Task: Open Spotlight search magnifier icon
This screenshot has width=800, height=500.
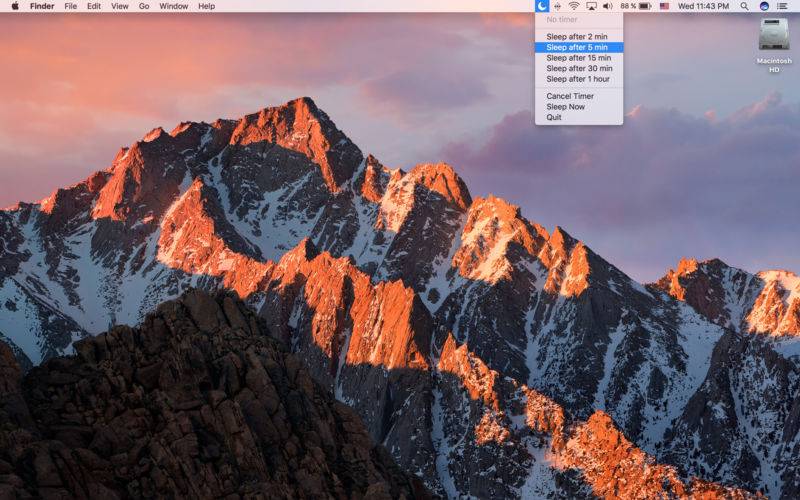Action: pos(744,6)
